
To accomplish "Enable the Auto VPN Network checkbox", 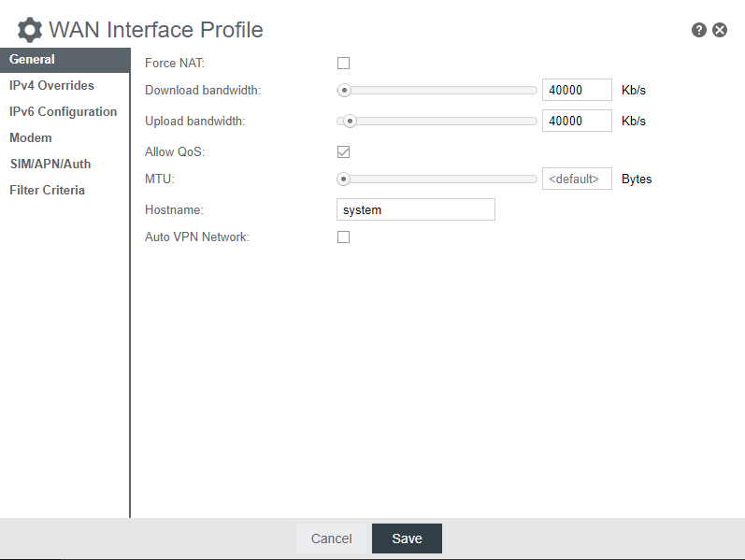I will click(x=343, y=237).
